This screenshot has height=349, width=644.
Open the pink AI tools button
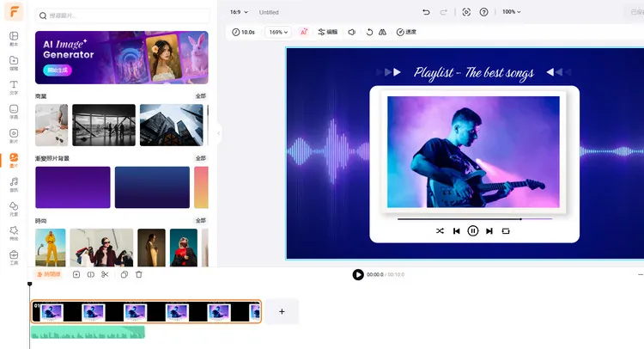tap(303, 32)
